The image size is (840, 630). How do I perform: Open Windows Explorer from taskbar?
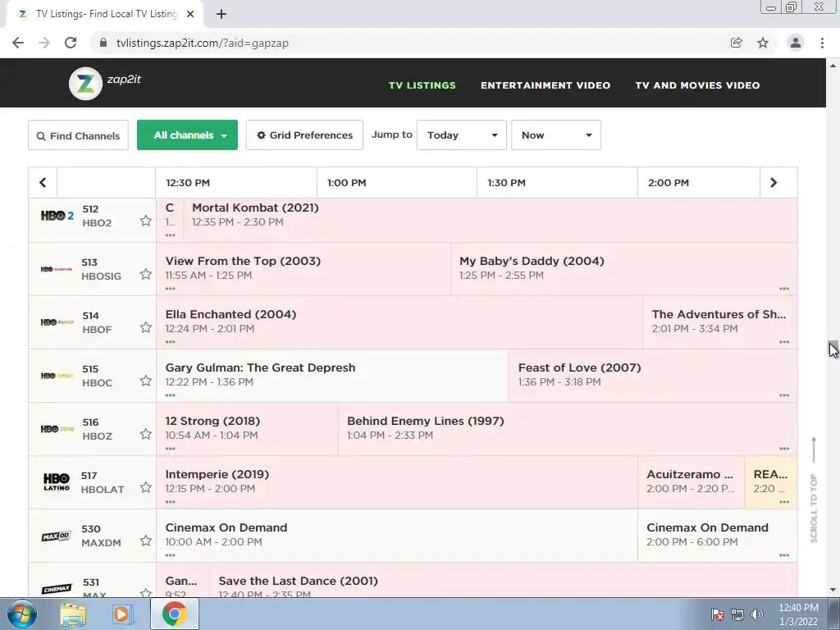(x=73, y=614)
